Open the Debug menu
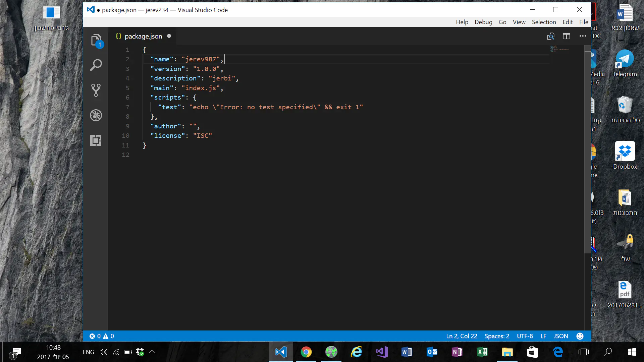Viewport: 644px width, 362px height. pyautogui.click(x=483, y=22)
